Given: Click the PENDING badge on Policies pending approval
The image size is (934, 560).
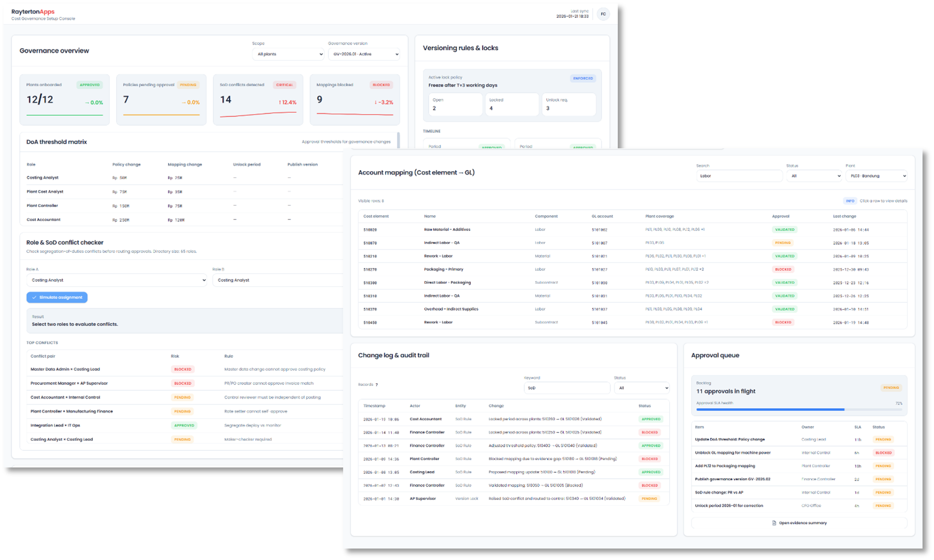Looking at the screenshot, I should (x=188, y=85).
